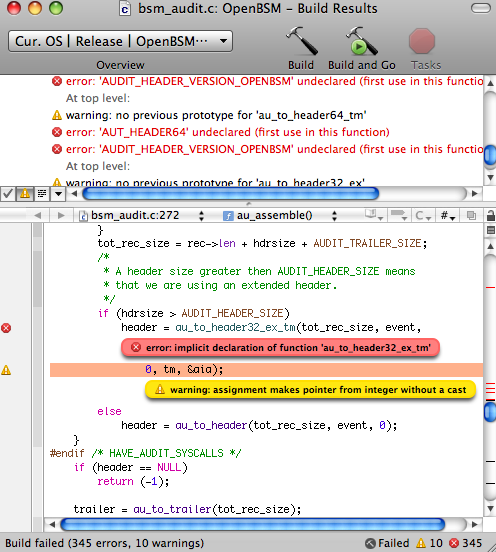496x552 pixels.
Task: Toggle the build transcript text view
Action: [42, 194]
